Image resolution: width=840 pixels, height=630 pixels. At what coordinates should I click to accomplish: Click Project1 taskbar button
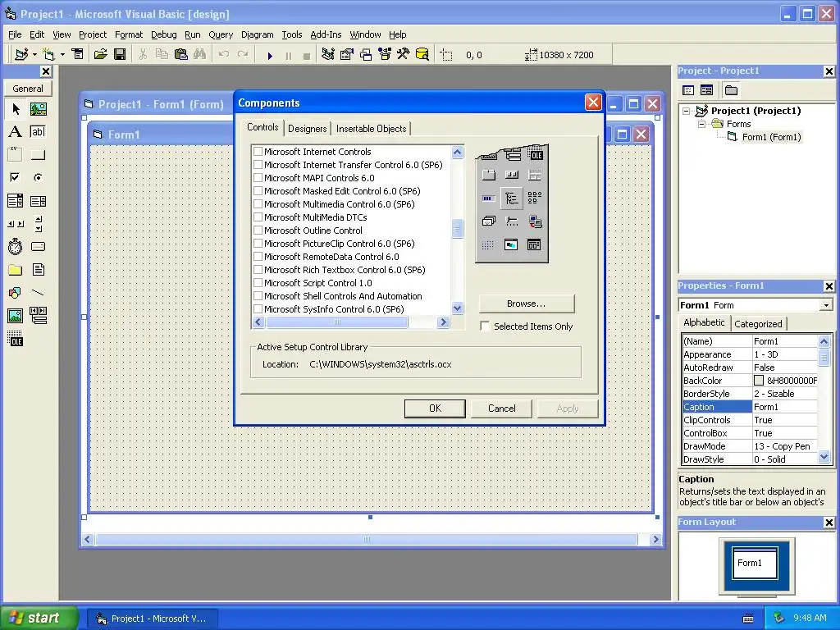tap(152, 619)
